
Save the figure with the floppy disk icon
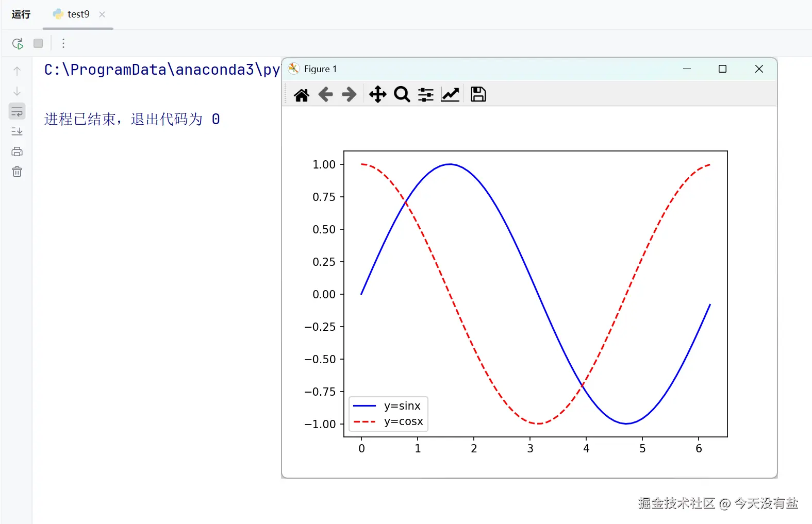pos(478,95)
